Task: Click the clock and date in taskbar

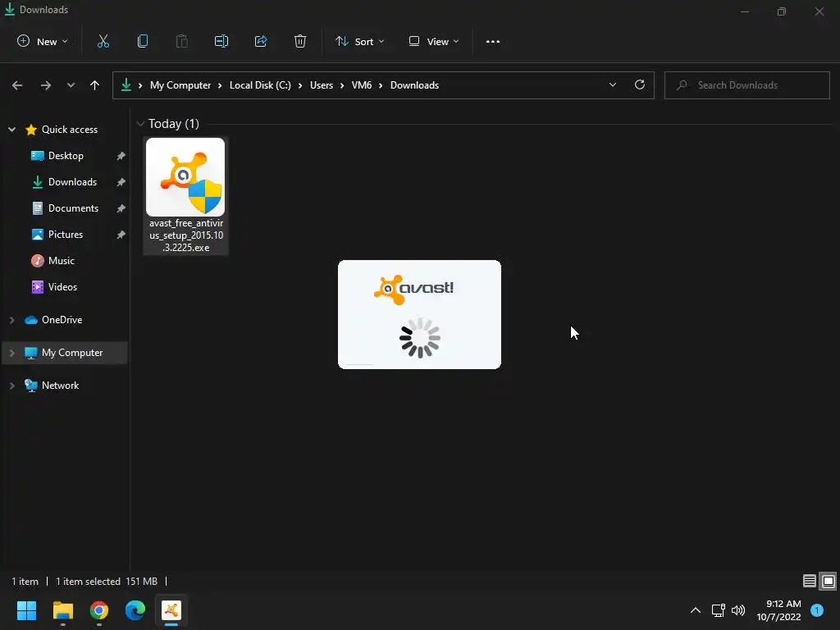Action: click(779, 610)
